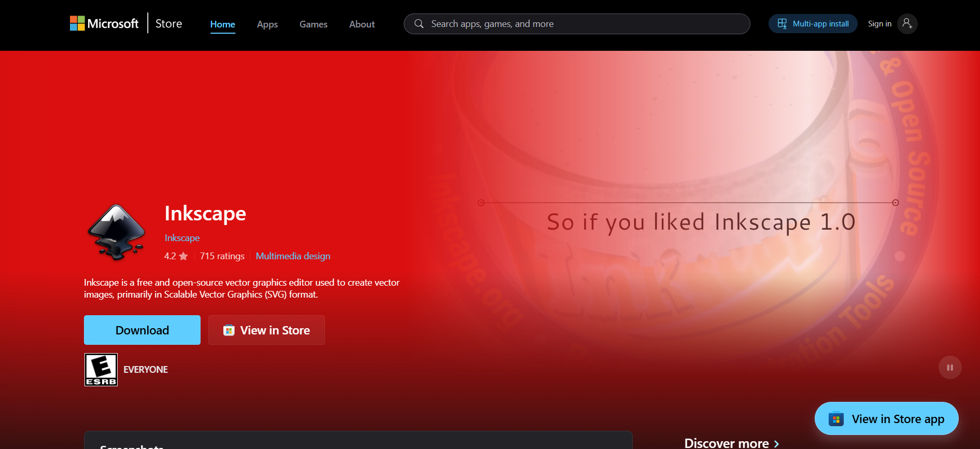Open Multi-app install

tap(813, 24)
